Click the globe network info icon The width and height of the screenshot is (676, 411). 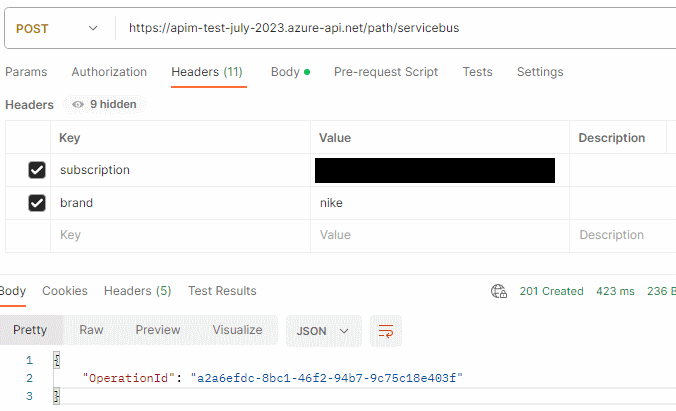[499, 291]
